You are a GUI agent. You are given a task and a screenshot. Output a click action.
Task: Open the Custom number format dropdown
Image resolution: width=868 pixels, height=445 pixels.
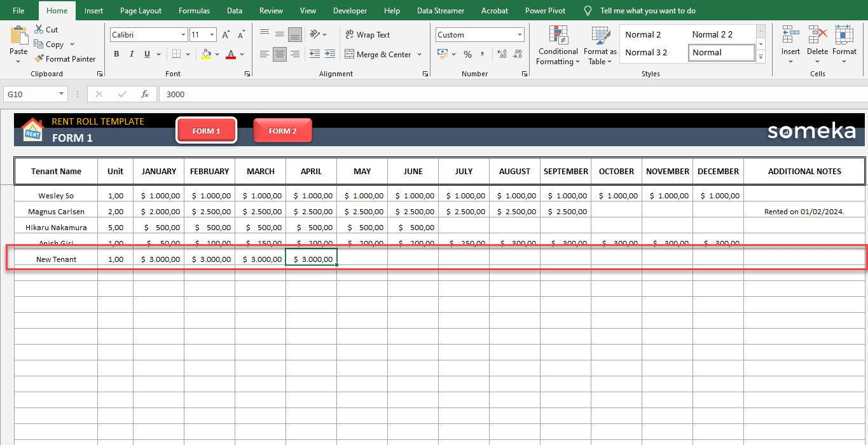[x=520, y=34]
